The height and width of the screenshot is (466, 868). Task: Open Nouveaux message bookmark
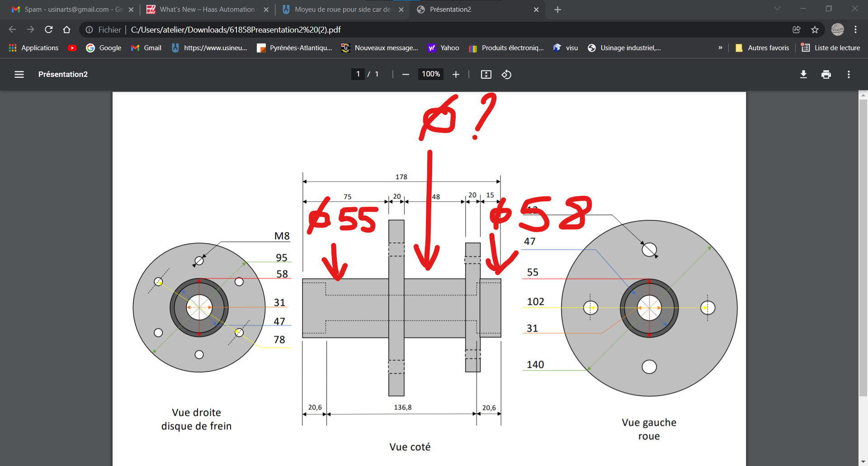(380, 48)
